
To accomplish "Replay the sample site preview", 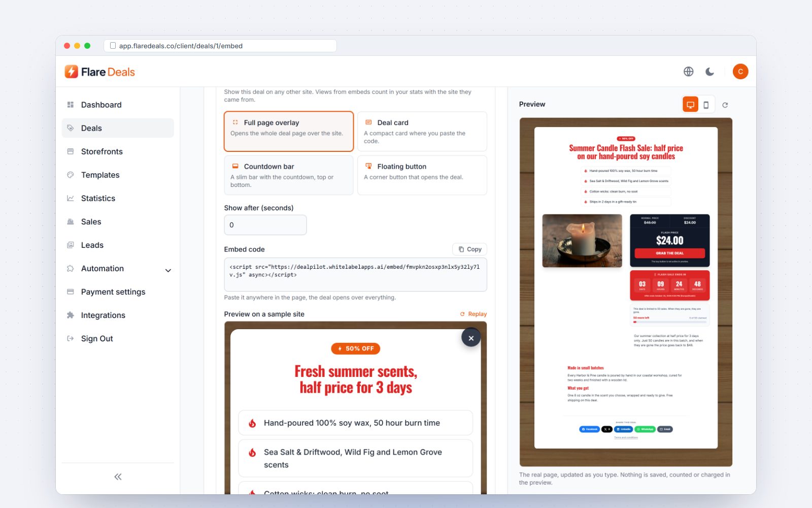I will click(473, 314).
